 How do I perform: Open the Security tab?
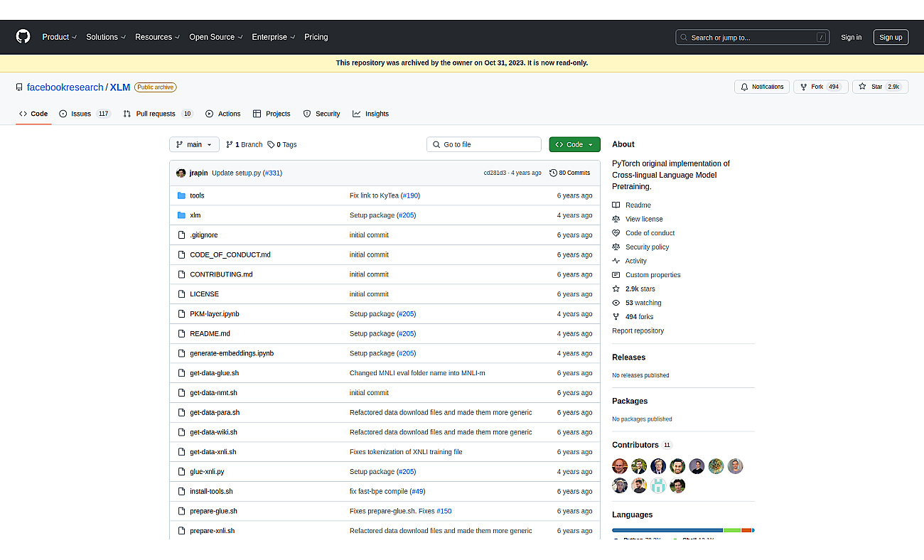[x=321, y=114]
